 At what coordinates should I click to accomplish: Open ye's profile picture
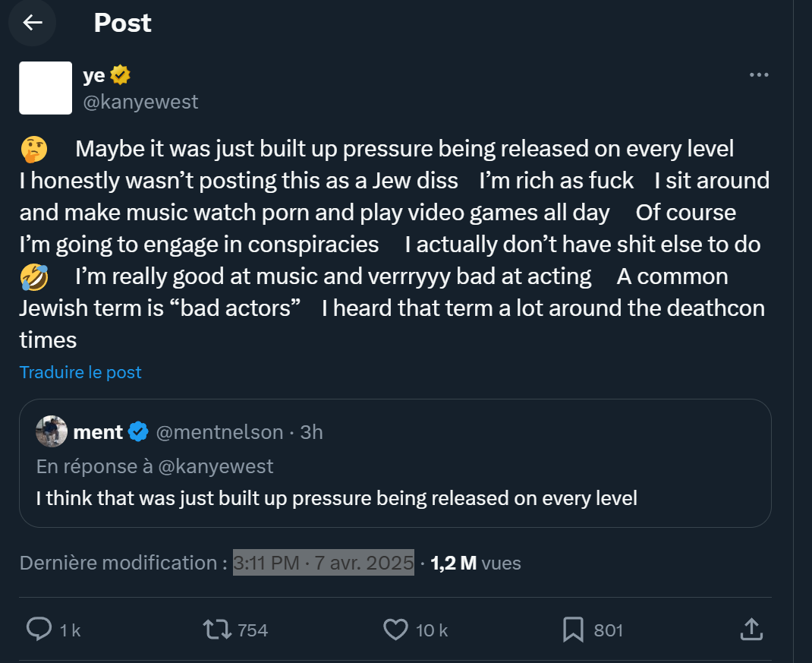[x=46, y=88]
